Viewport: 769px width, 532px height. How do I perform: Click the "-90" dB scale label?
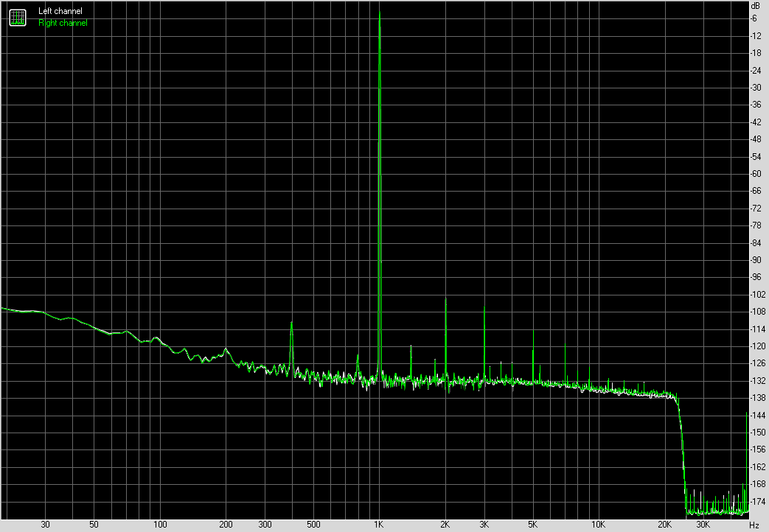756,260
